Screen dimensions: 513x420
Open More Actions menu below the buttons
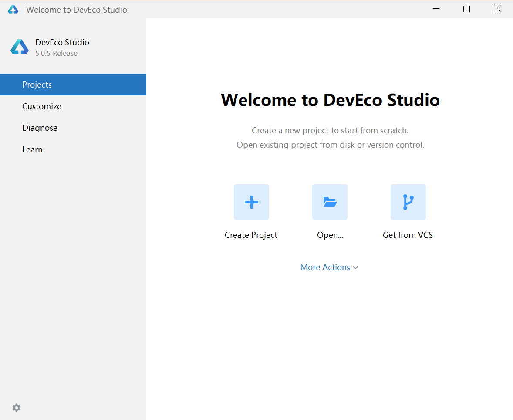click(325, 267)
